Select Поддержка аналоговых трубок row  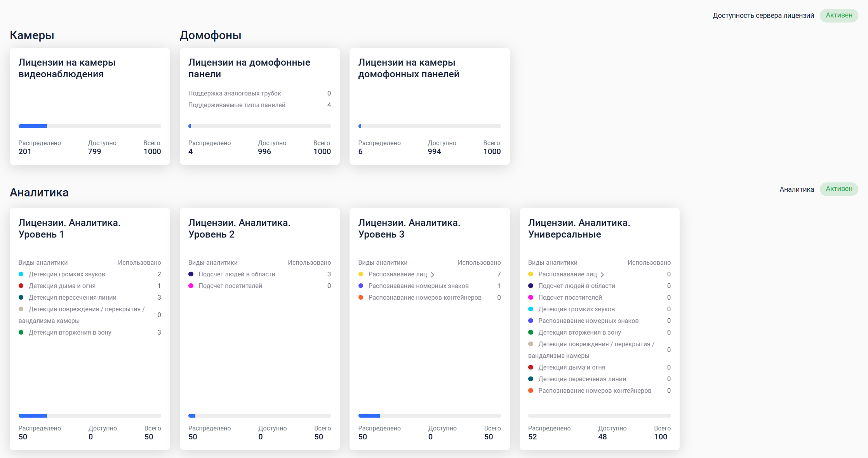[235, 93]
